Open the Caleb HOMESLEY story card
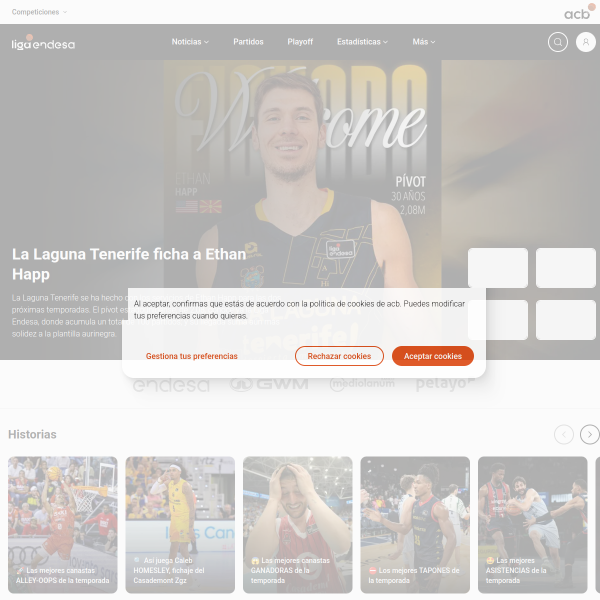Screen dimensions: 600x600 (180, 525)
